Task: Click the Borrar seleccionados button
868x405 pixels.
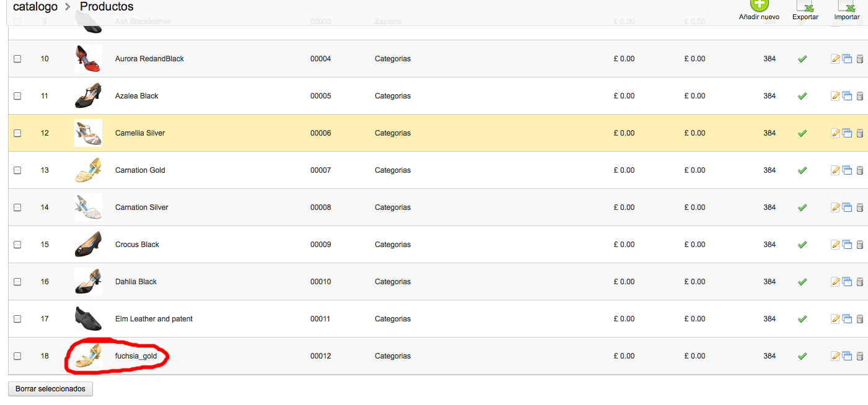Action: point(50,389)
